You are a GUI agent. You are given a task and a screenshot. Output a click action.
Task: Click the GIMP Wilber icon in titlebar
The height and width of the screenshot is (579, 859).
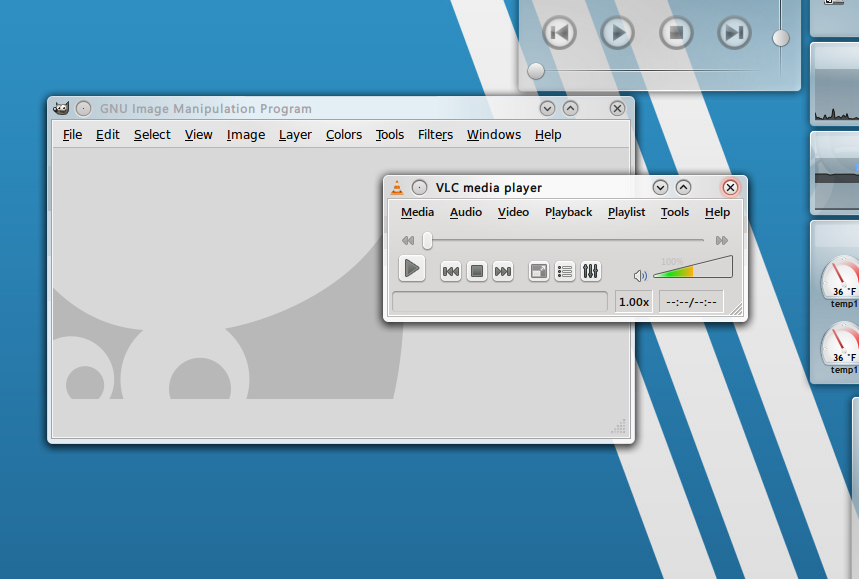pos(61,108)
